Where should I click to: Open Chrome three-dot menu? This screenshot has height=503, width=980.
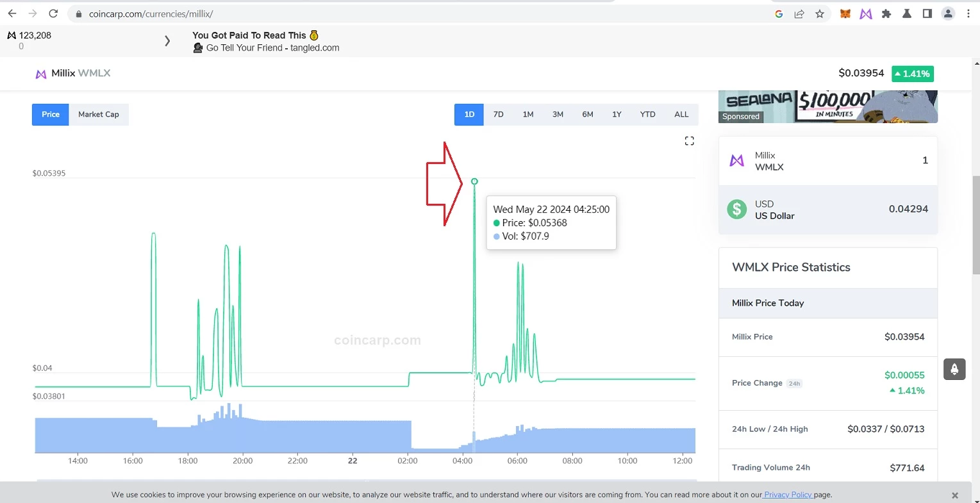(x=968, y=13)
